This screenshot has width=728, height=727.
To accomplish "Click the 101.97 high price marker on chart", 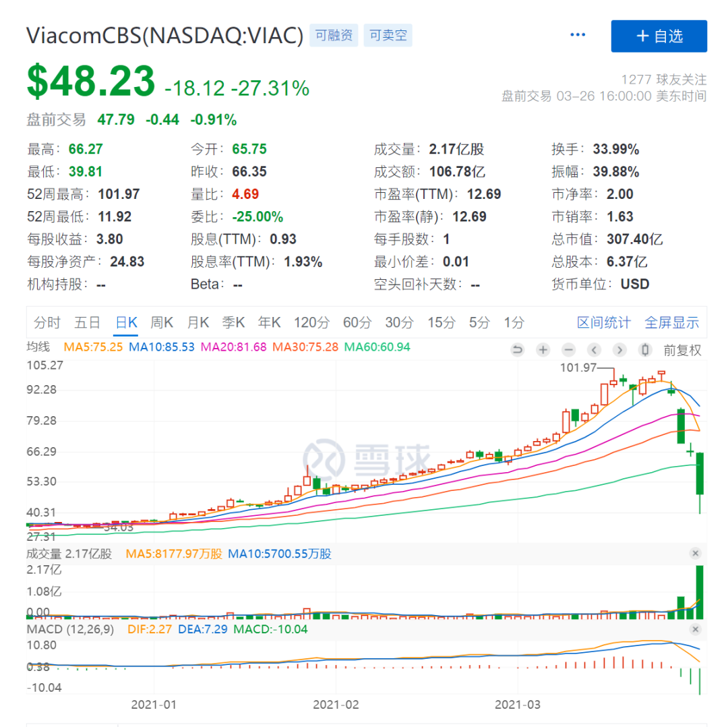I will coord(578,368).
